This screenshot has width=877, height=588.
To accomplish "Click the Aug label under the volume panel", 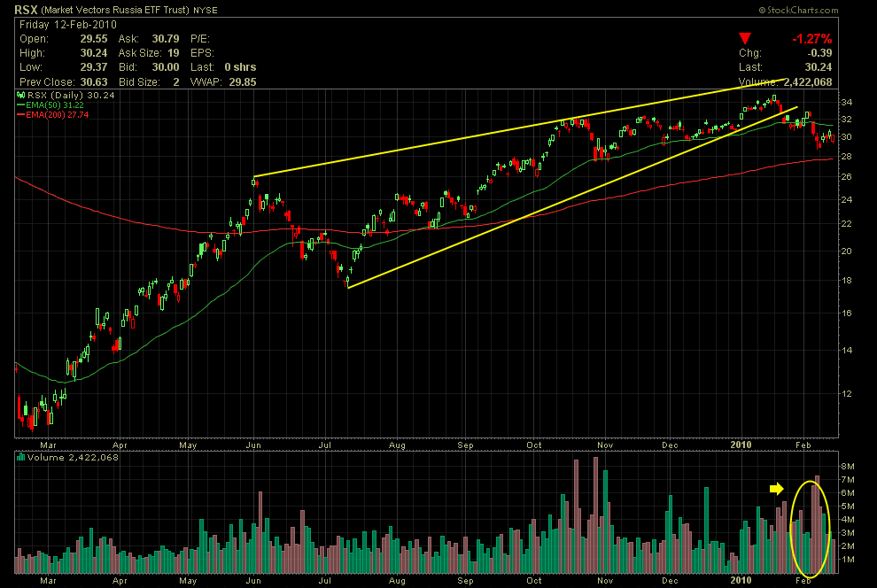I will pyautogui.click(x=397, y=580).
